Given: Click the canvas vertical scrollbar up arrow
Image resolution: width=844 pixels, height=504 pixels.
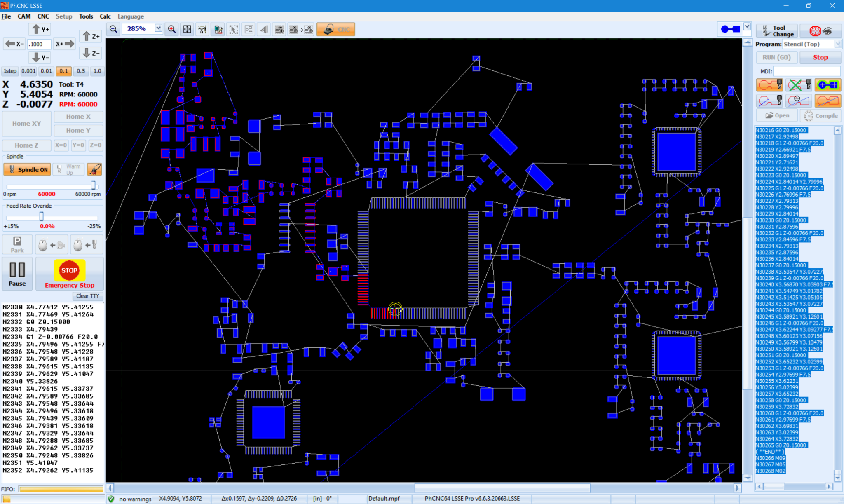Looking at the screenshot, I should [747, 42].
